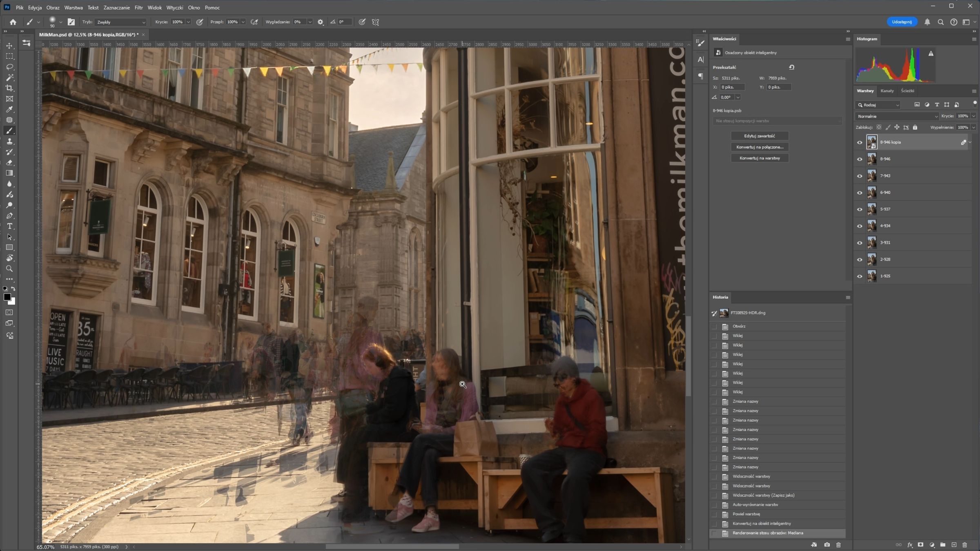Image resolution: width=980 pixels, height=551 pixels.
Task: Create snapshot from History panel camera icon
Action: (x=827, y=545)
